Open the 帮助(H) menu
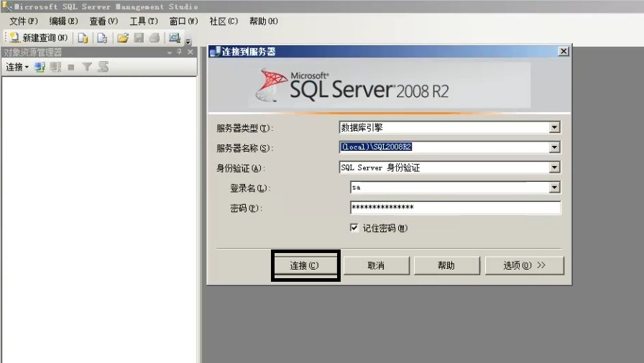Viewport: 644px width, 363px height. (264, 22)
